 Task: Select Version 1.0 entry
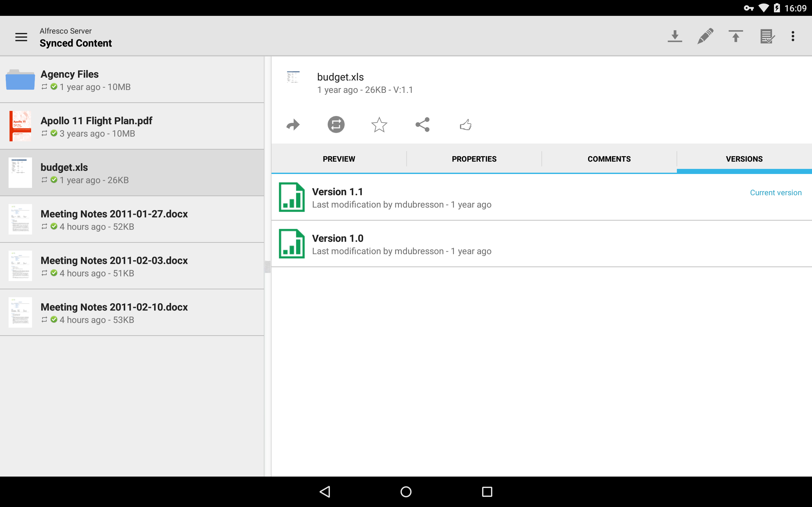(541, 244)
